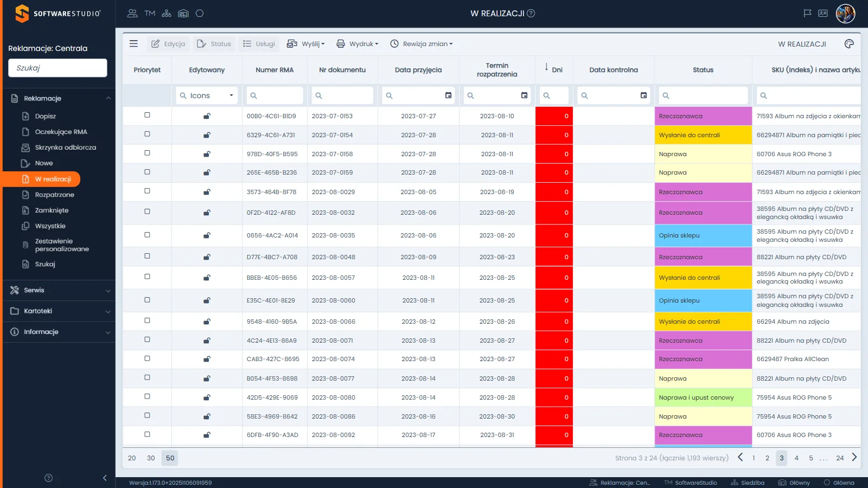868x488 pixels.
Task: Click the Usługi toolbar button
Action: [x=259, y=44]
